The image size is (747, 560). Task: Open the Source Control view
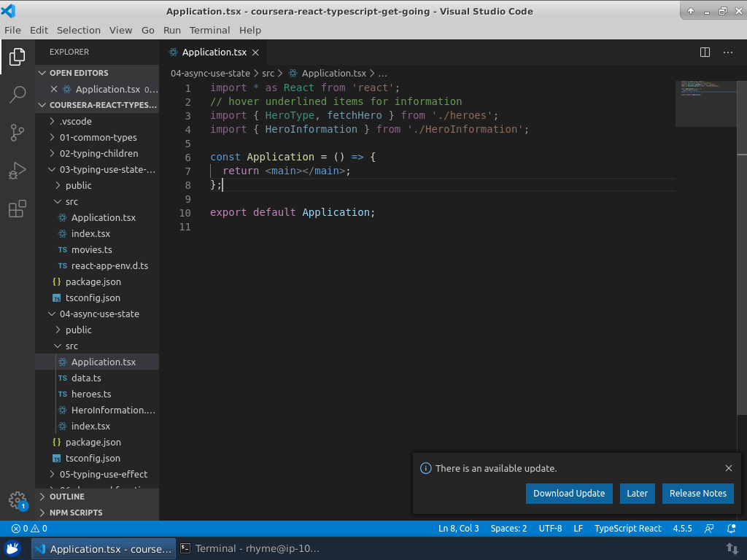(x=18, y=133)
